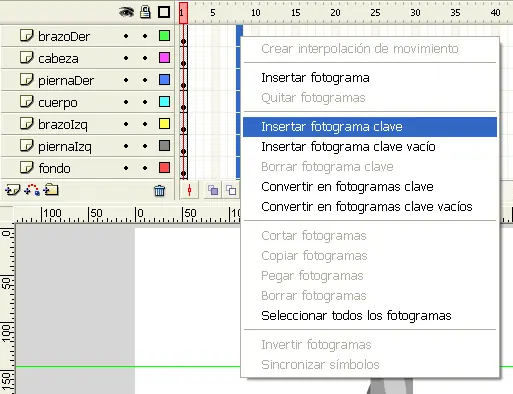This screenshot has height=394, width=513.
Task: Click magenta outline swatch of cabeza
Action: coord(164,58)
